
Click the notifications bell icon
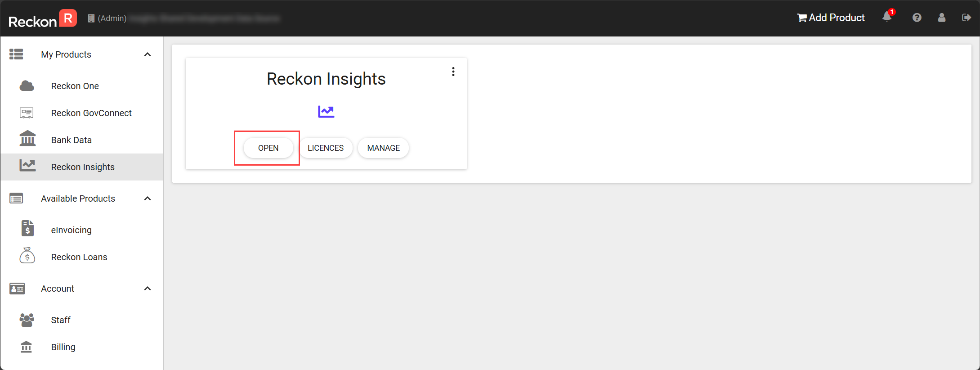point(887,17)
